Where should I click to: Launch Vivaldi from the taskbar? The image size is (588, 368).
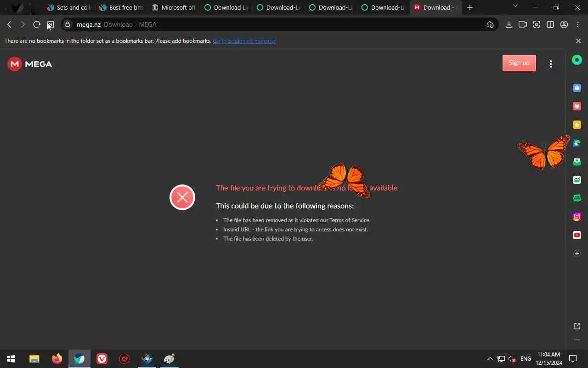click(102, 359)
